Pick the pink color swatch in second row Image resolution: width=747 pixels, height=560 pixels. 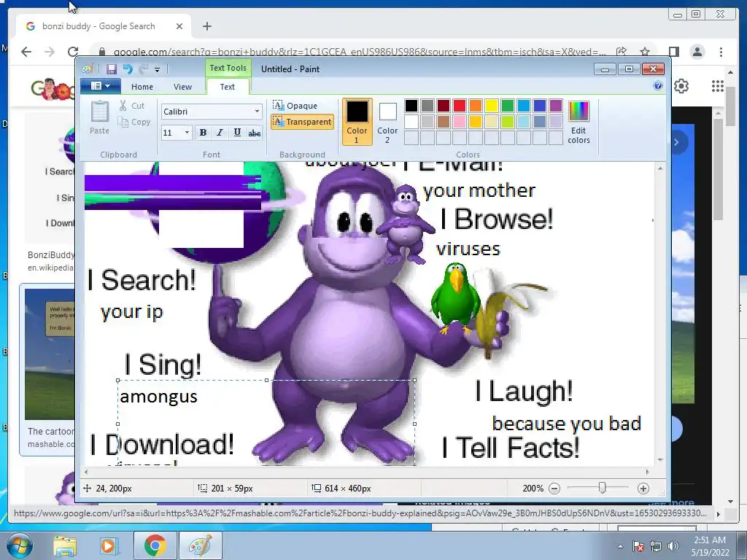[460, 122]
